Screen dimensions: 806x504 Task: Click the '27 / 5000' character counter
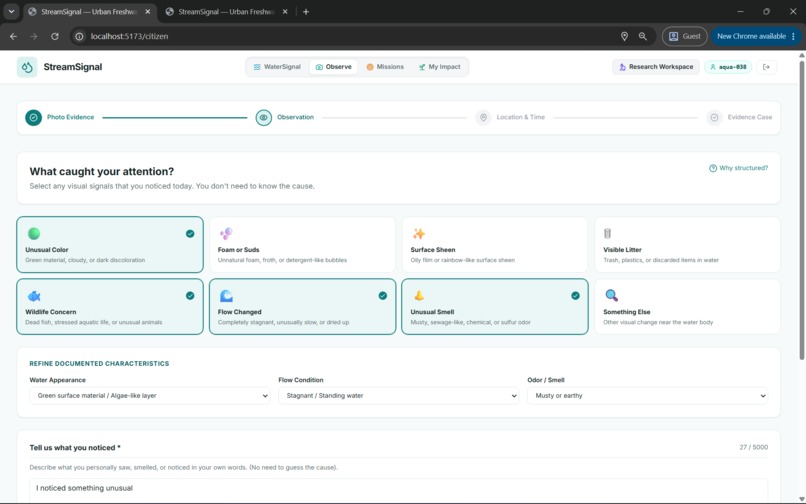[754, 447]
